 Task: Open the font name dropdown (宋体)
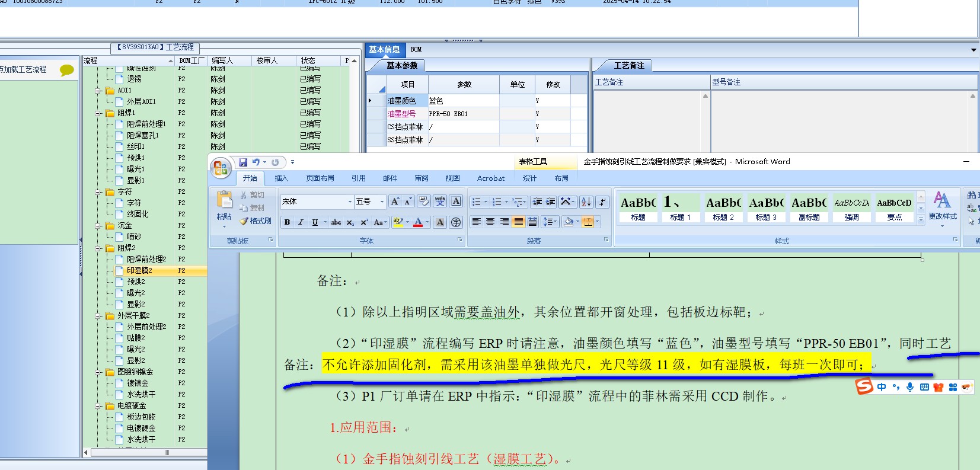tap(350, 202)
